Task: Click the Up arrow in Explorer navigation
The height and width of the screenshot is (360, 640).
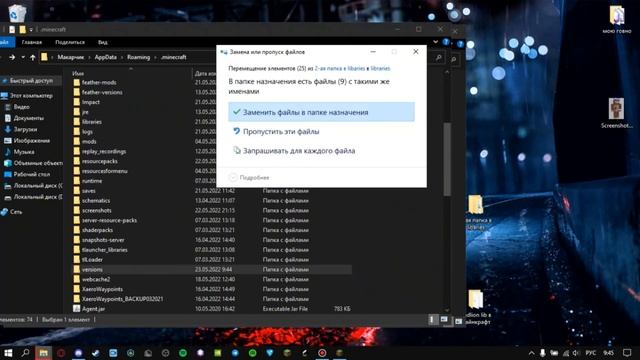Action: (33, 58)
